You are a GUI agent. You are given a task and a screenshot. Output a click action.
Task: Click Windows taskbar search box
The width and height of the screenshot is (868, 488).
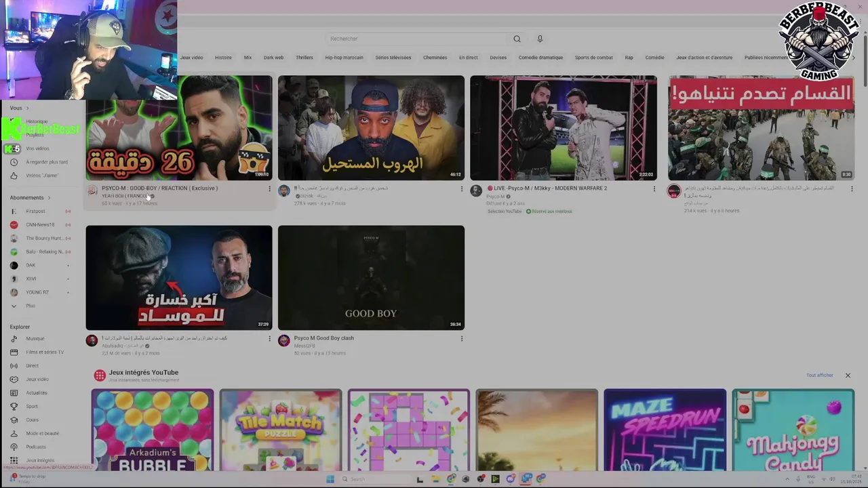tap(375, 479)
